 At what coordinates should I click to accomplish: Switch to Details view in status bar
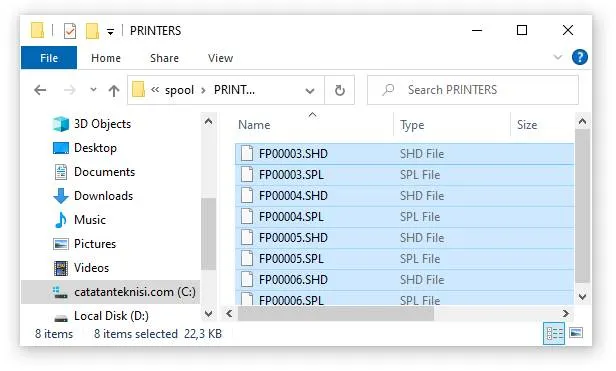coord(554,334)
